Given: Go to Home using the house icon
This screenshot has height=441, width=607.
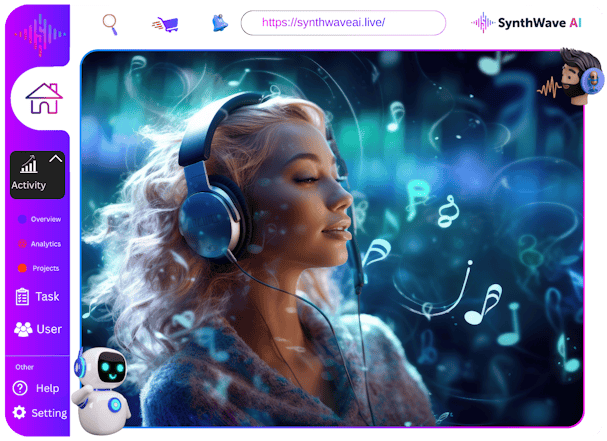Looking at the screenshot, I should tap(43, 98).
